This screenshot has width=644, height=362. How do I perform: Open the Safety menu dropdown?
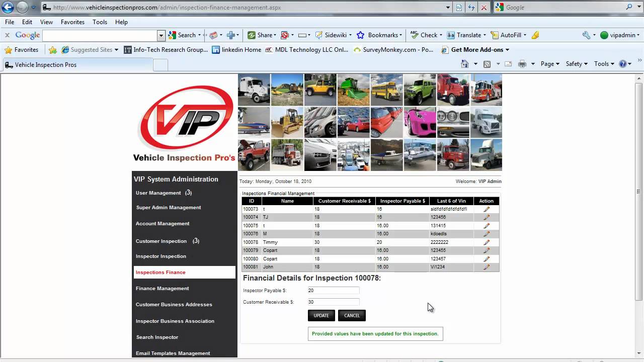577,64
